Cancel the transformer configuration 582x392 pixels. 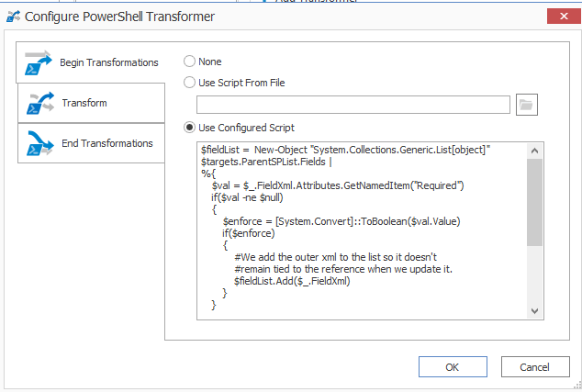[533, 366]
